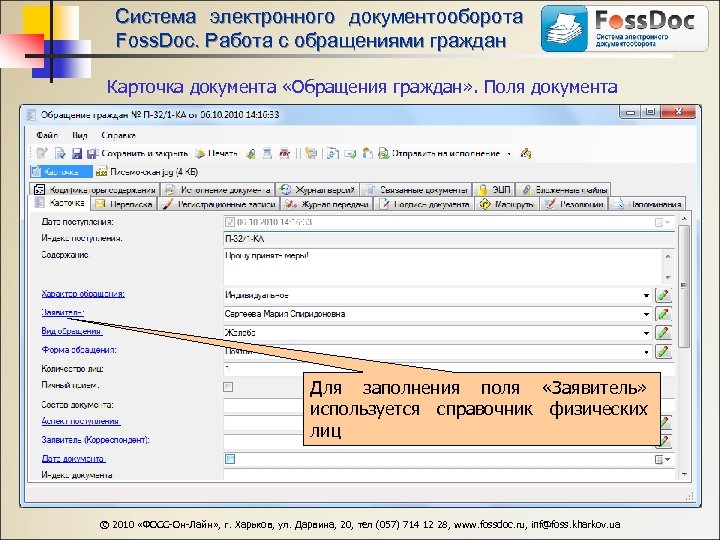Toggle the 'Дата поступления' checkbox
The height and width of the screenshot is (540, 720).
coord(230,222)
